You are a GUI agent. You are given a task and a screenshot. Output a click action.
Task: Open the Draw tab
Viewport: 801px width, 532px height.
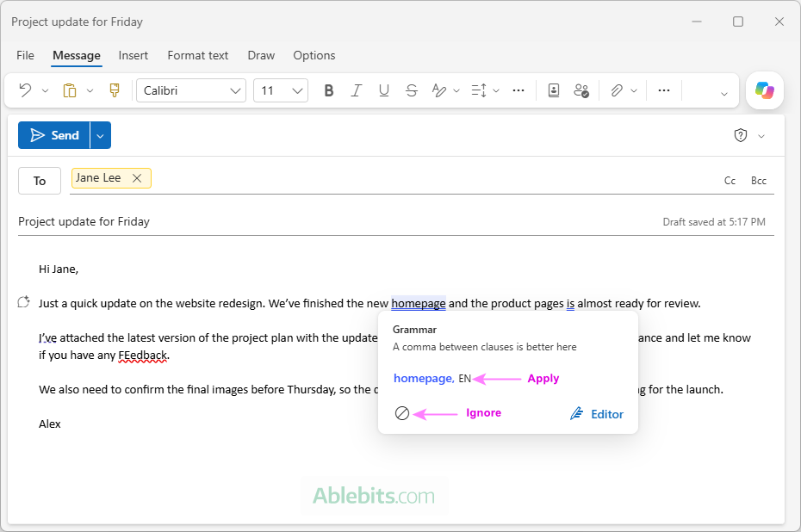pyautogui.click(x=261, y=55)
